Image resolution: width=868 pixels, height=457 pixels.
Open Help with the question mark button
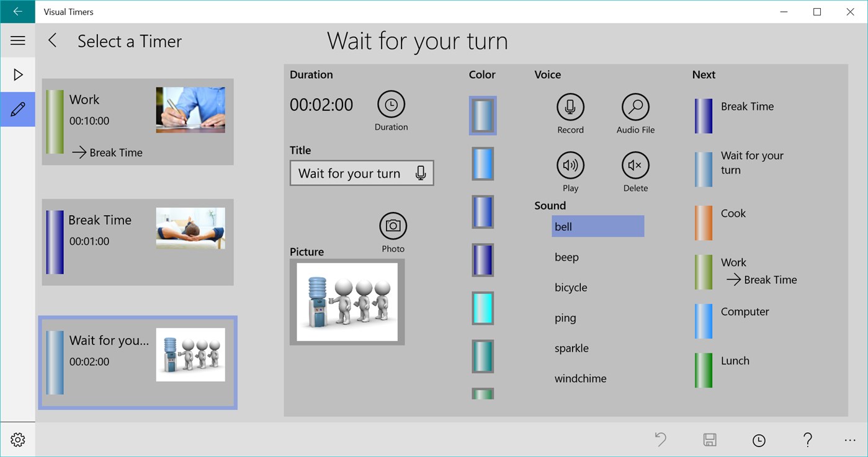(x=807, y=440)
